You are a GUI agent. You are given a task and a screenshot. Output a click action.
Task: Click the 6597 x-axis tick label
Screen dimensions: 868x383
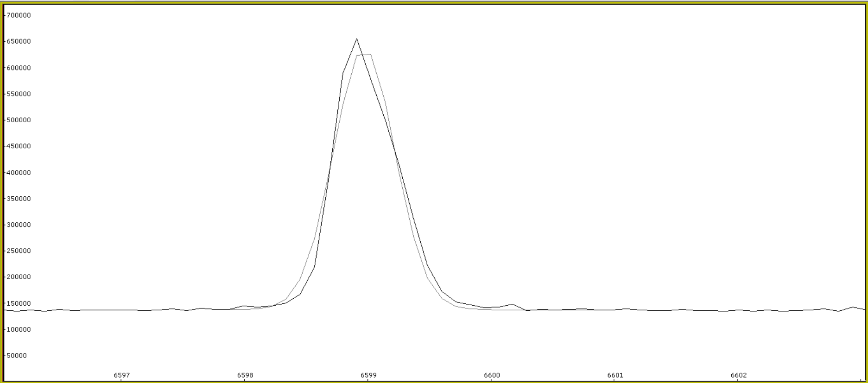[122, 375]
